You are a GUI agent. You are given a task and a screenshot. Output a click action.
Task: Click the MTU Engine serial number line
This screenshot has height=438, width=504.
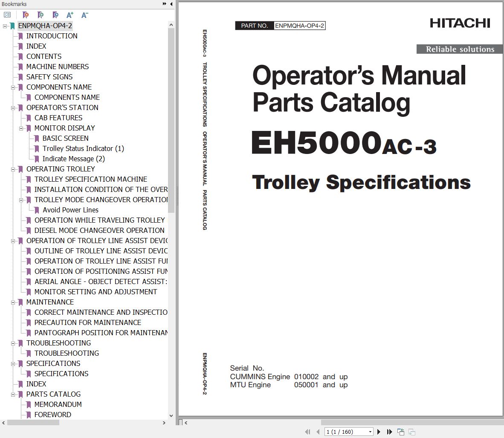tap(289, 385)
